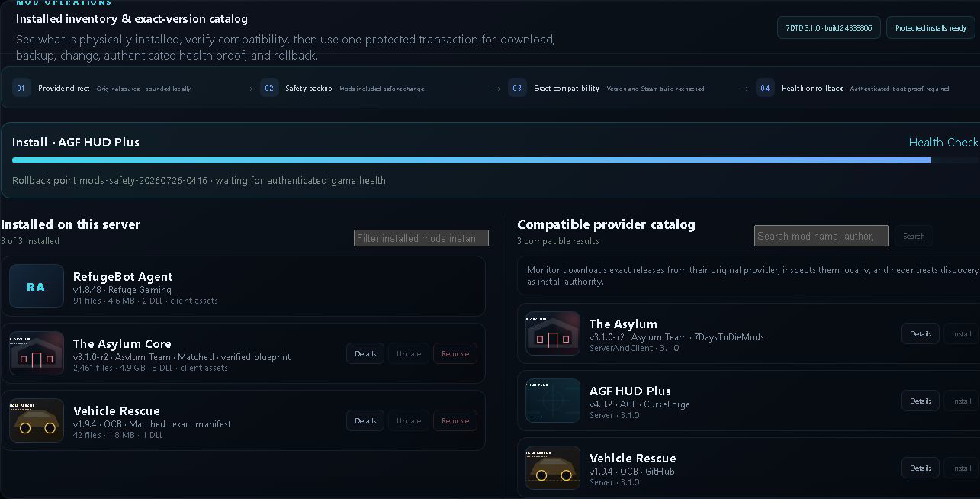Select The Asylum catalog thumbnail

pyautogui.click(x=553, y=333)
